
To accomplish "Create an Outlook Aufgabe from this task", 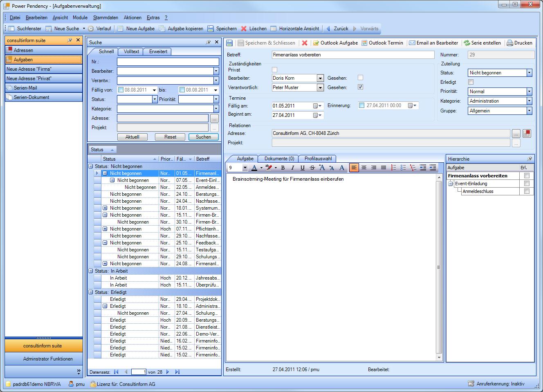I will coord(335,43).
